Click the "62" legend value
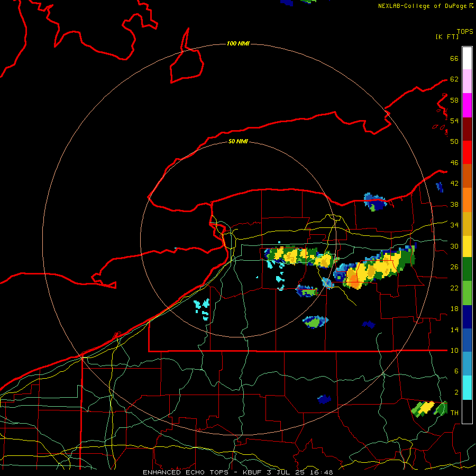The height and width of the screenshot is (476, 476). [454, 79]
